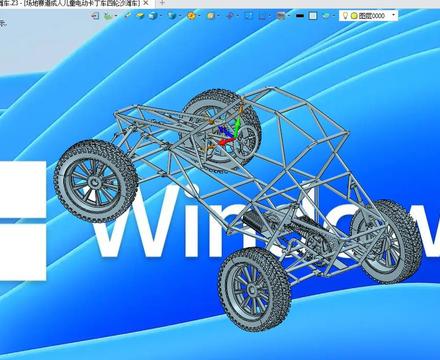Click the orange circular sun-like icon
The width and height of the screenshot is (440, 360).
click(x=191, y=16)
